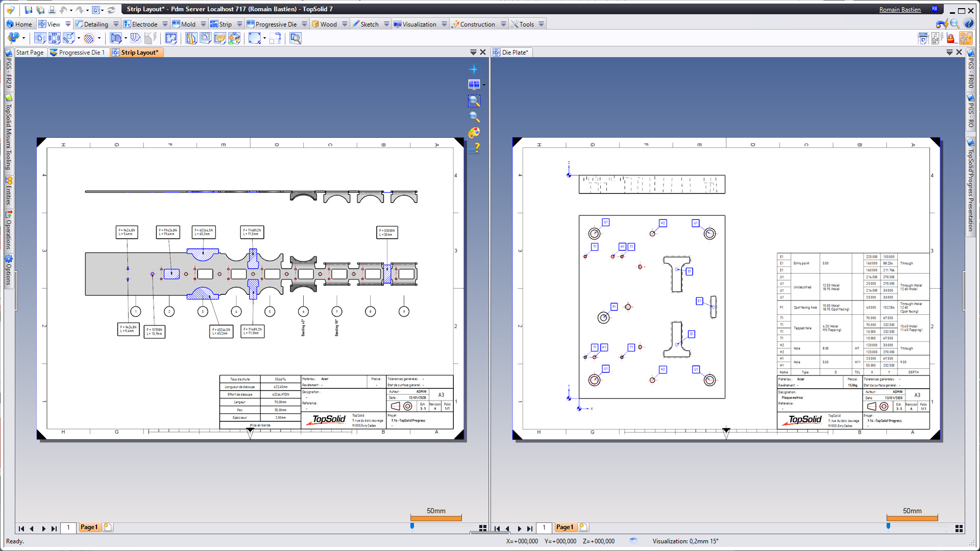Click the pan view cross icon
980x551 pixels.
pos(474,69)
